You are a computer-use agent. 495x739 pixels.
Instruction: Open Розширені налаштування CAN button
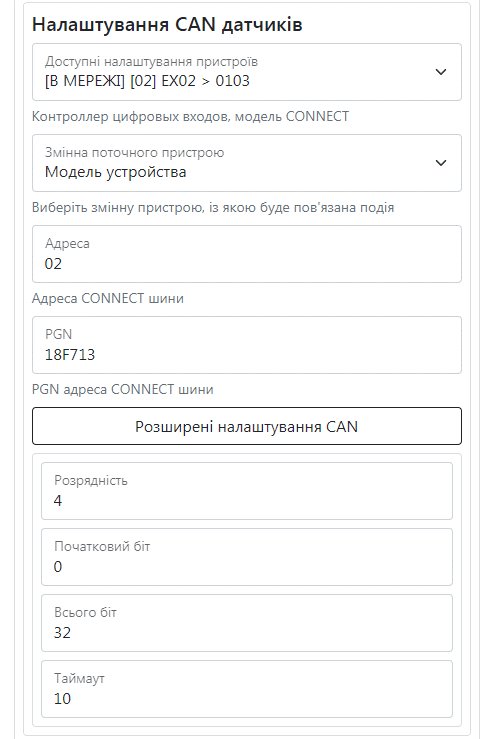(247, 426)
